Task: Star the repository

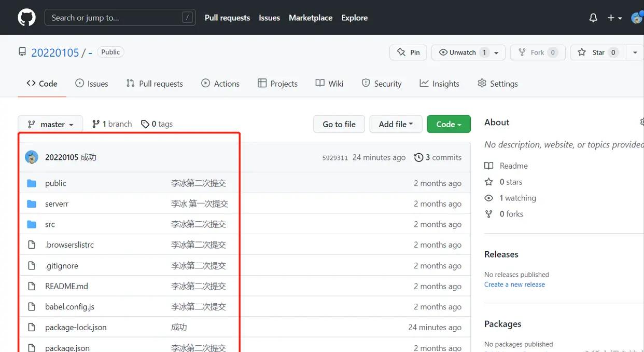Action: 597,52
